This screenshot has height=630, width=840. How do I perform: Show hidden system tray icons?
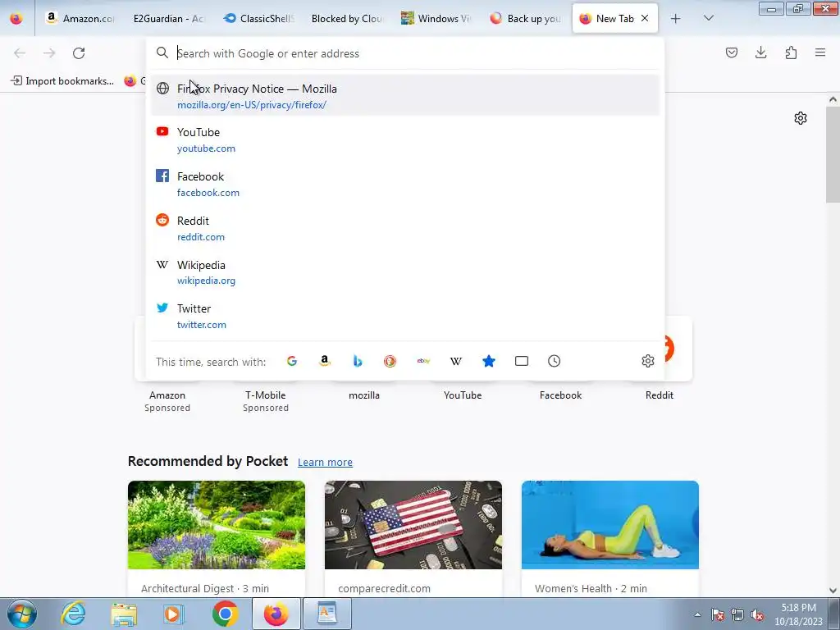tap(697, 615)
